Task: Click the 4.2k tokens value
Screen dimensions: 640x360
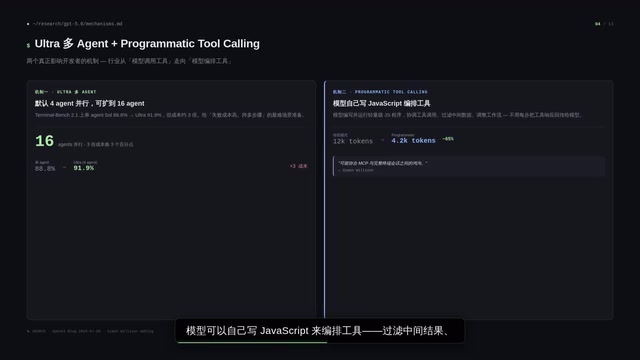Action: (x=413, y=140)
